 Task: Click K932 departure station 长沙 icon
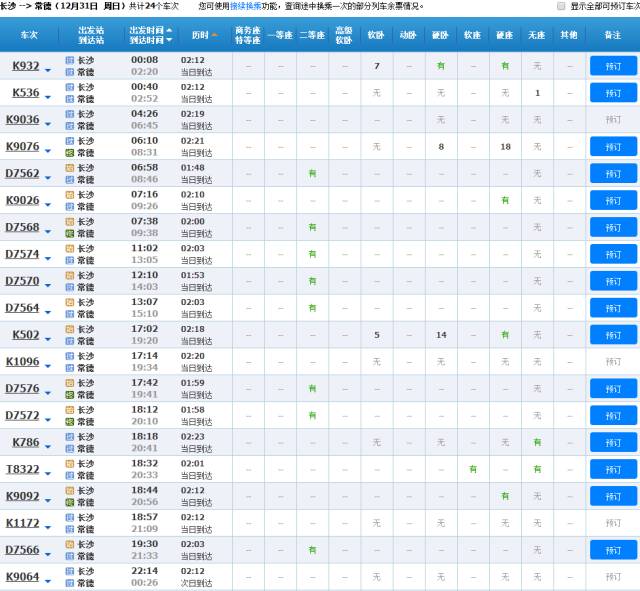click(x=70, y=60)
